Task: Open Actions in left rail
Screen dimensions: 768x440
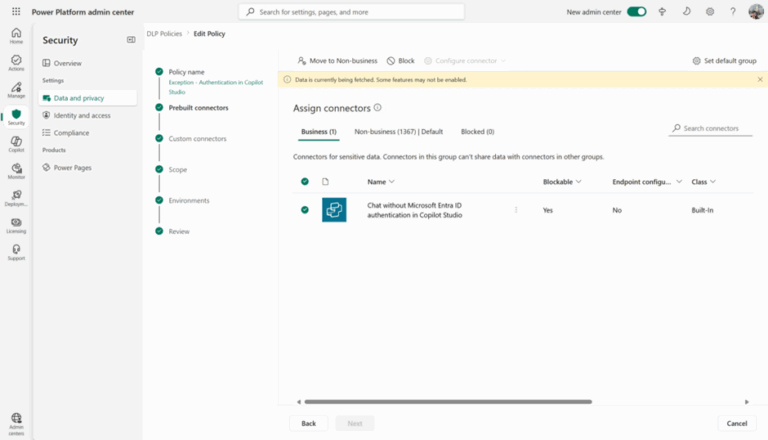Action: click(16, 63)
